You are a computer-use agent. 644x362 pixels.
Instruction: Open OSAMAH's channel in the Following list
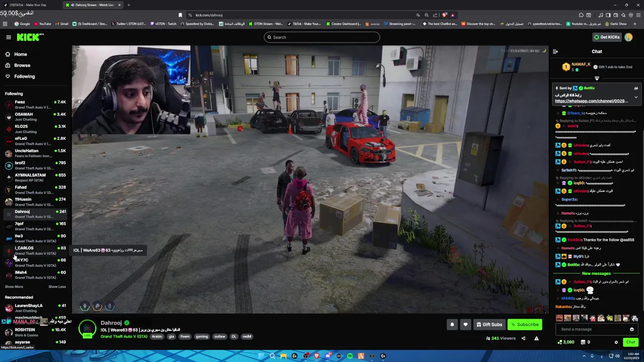(x=35, y=117)
